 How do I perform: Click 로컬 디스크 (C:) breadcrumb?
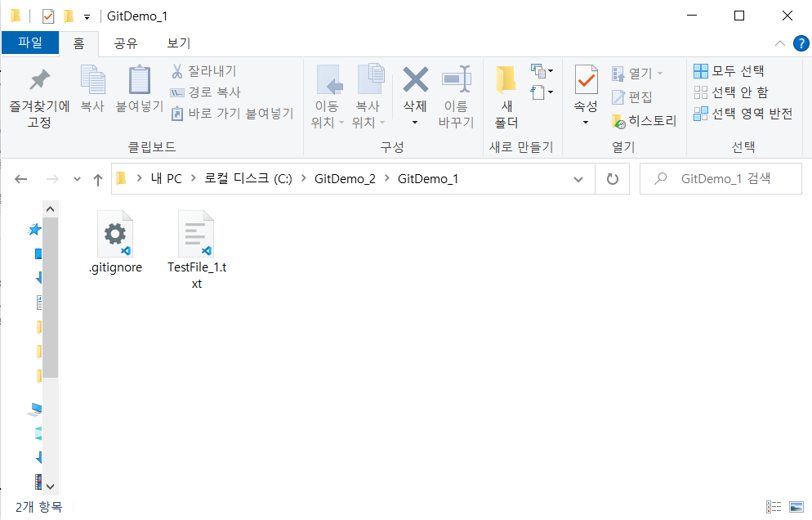pyautogui.click(x=248, y=179)
